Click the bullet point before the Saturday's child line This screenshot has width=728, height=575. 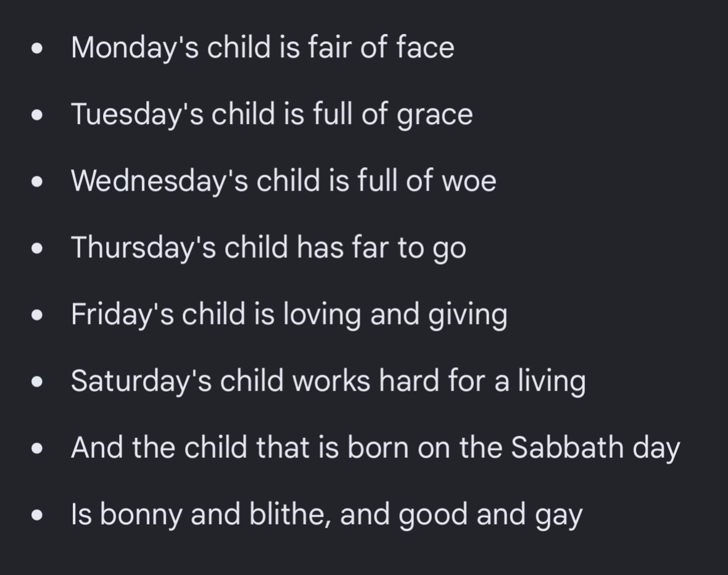[37, 383]
